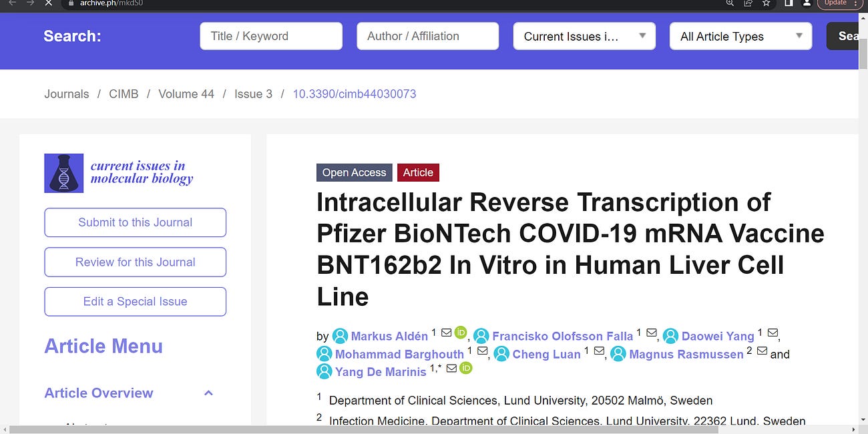Open the Journals breadcrumb link
The width and height of the screenshot is (868, 434).
click(x=66, y=94)
